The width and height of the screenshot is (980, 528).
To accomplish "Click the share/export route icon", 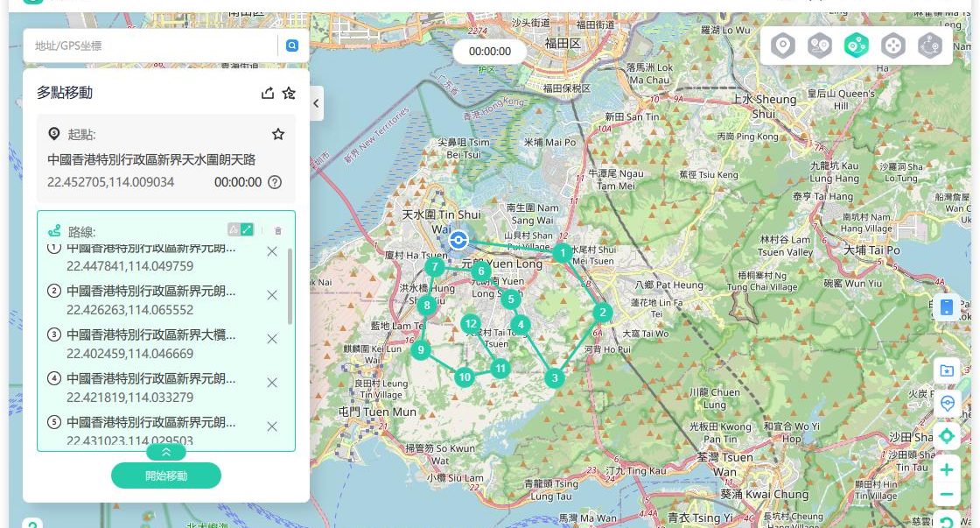I will pyautogui.click(x=268, y=94).
